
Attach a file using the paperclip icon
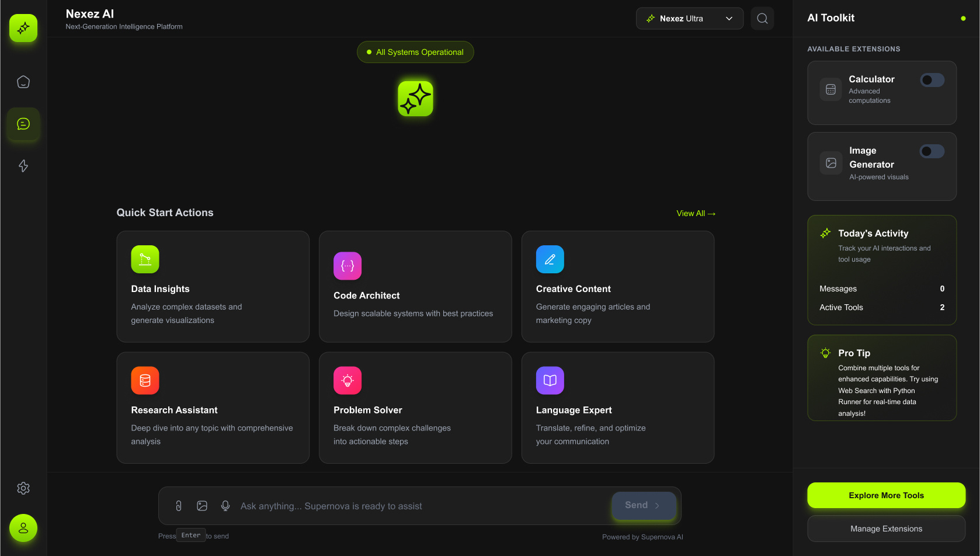pyautogui.click(x=179, y=506)
